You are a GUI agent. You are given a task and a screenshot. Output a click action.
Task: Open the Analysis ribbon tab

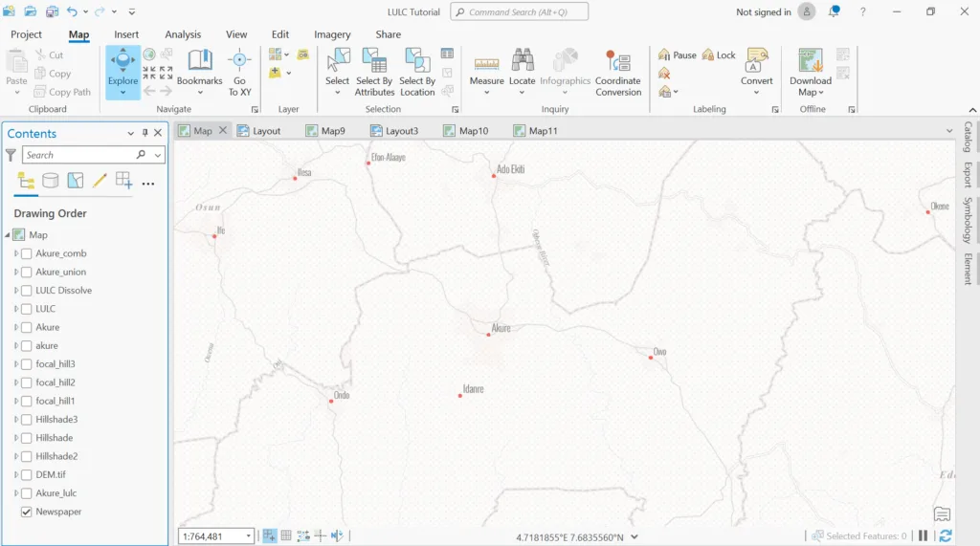(183, 34)
